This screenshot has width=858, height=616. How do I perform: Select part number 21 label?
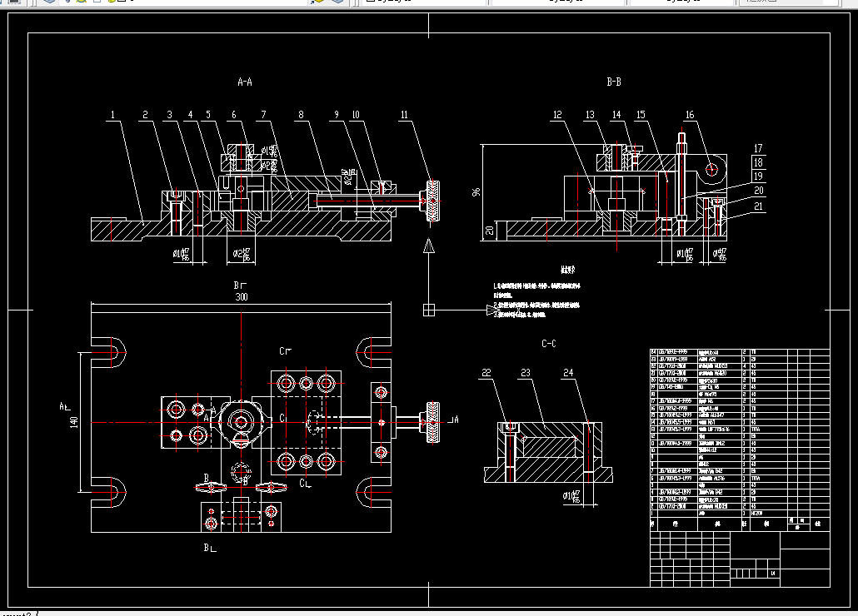(758, 206)
